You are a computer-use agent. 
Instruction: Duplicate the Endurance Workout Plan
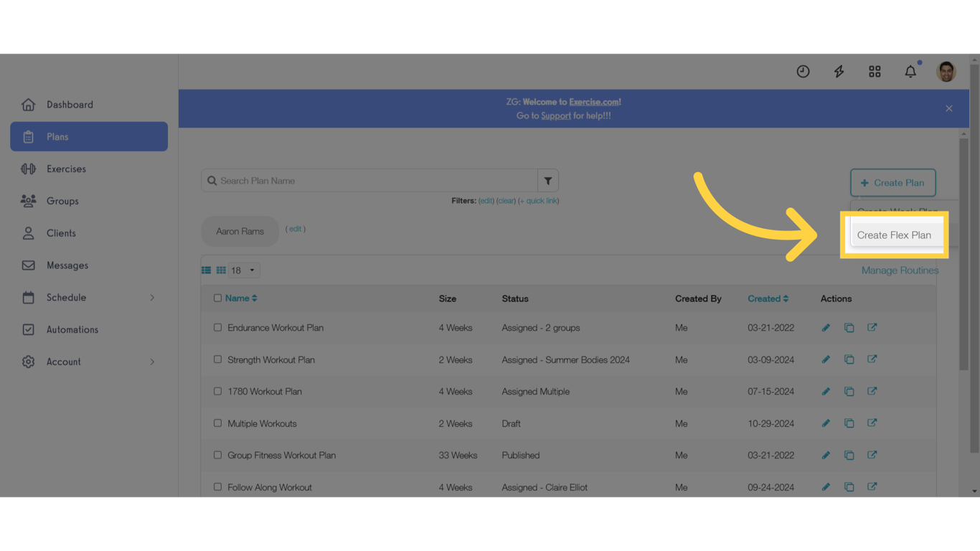pos(849,328)
